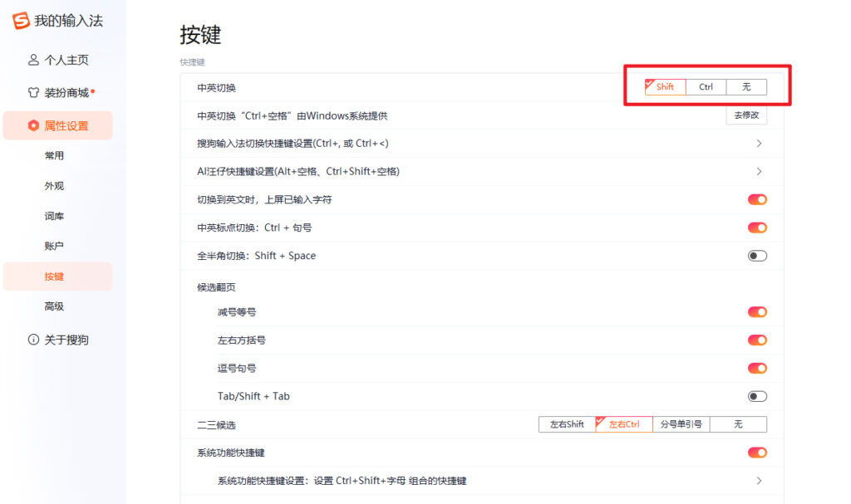Viewport: 851px width, 504px height.
Task: Toggle 逗号句号 paging switch
Action: coord(757,369)
